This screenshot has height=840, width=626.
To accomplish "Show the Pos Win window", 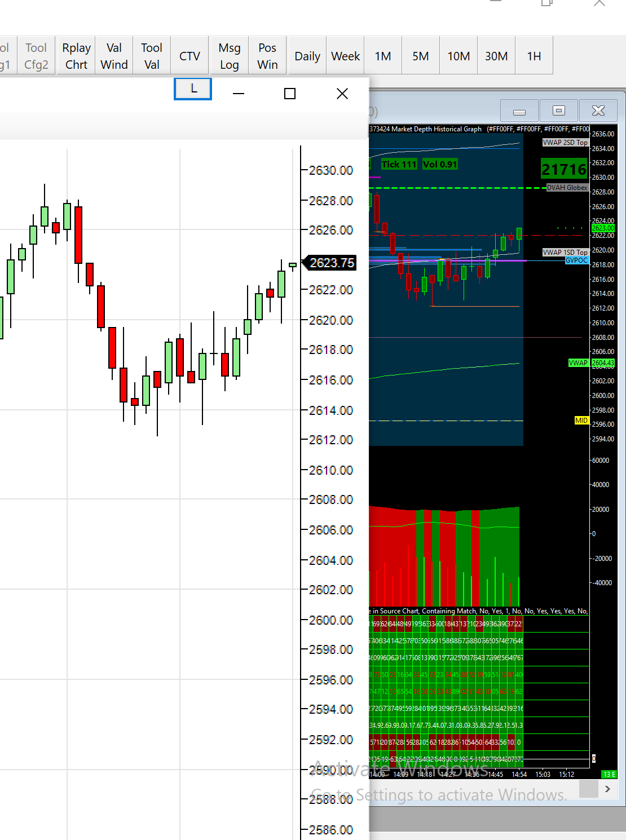I will coord(267,56).
